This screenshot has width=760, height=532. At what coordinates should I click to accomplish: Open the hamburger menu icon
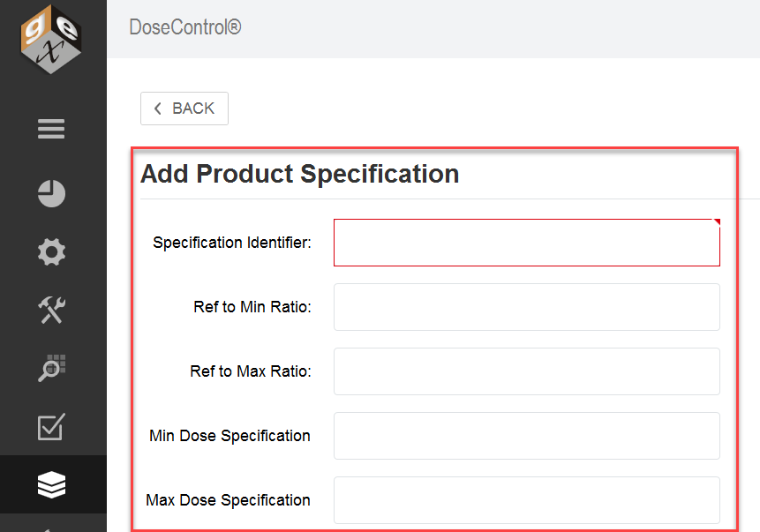point(51,129)
